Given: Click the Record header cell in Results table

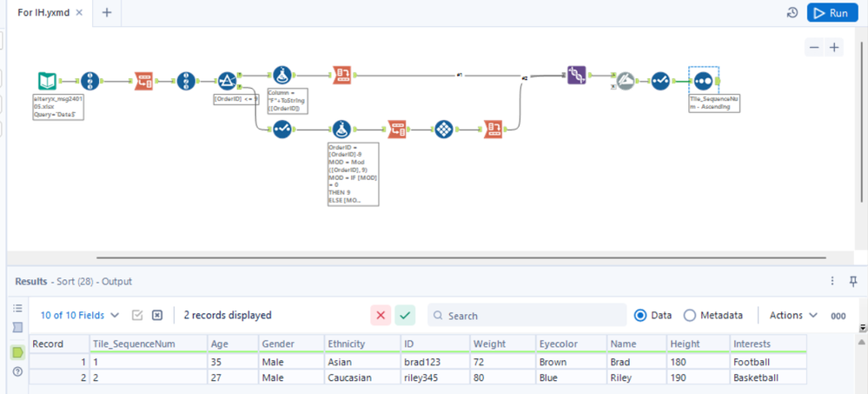Looking at the screenshot, I should tap(59, 344).
